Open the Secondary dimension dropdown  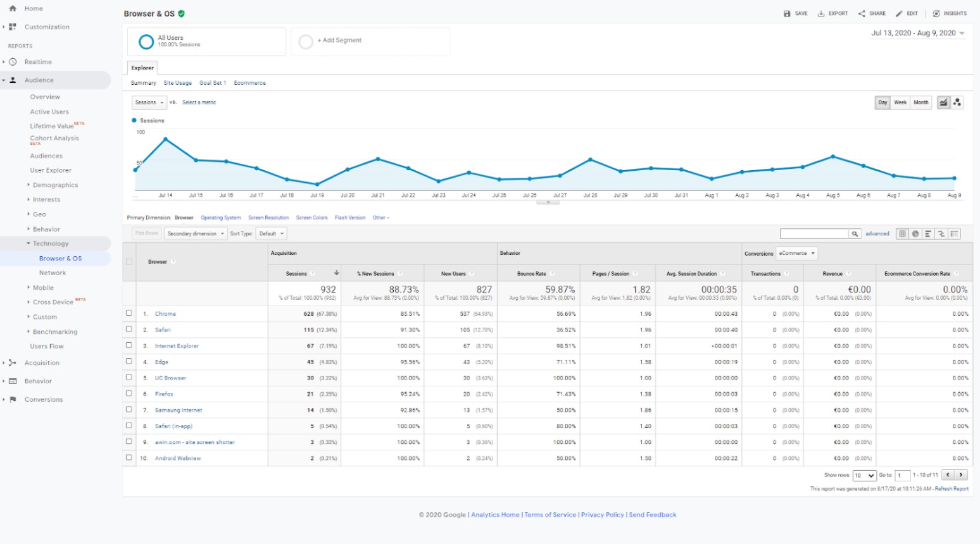pos(196,234)
